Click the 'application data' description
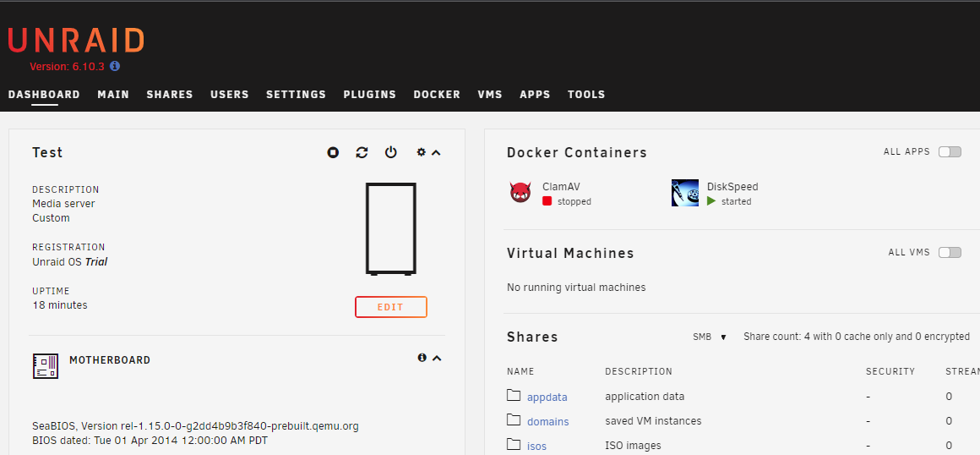Image resolution: width=980 pixels, height=455 pixels. [645, 396]
